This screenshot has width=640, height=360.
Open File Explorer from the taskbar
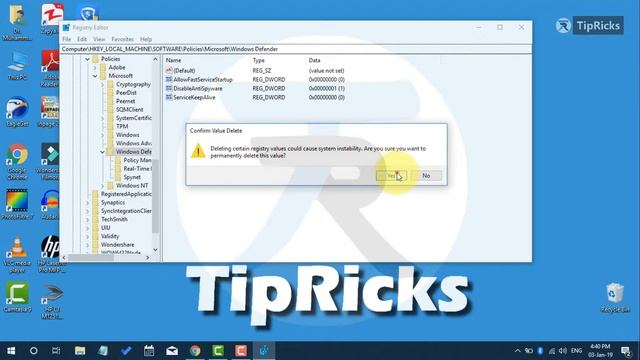[x=80, y=351]
